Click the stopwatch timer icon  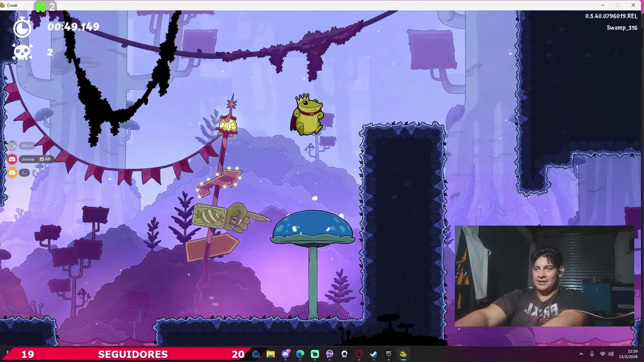(22, 27)
